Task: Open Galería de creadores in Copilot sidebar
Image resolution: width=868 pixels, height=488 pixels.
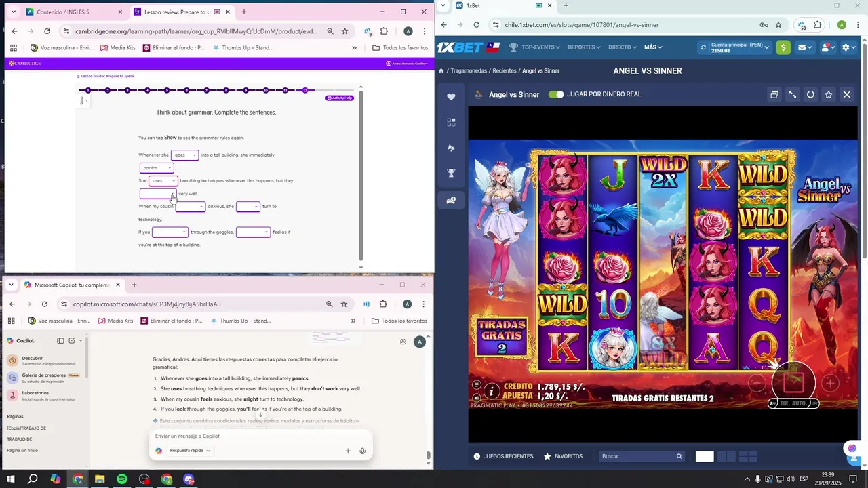Action: [x=44, y=378]
